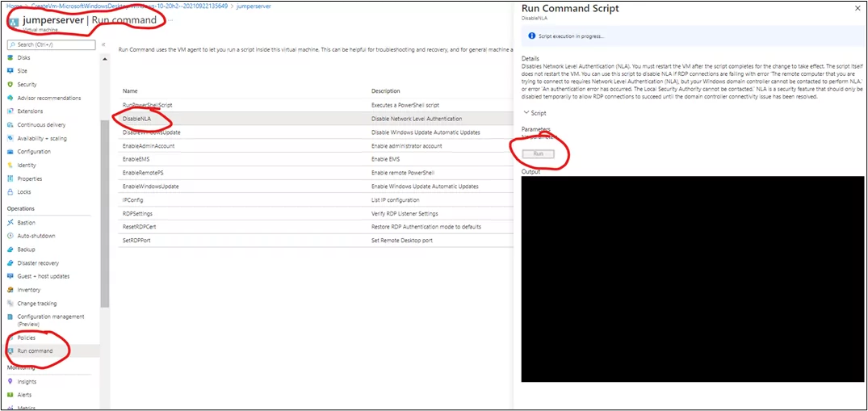The width and height of the screenshot is (868, 411).
Task: Expand the Script section chevron
Action: (526, 113)
